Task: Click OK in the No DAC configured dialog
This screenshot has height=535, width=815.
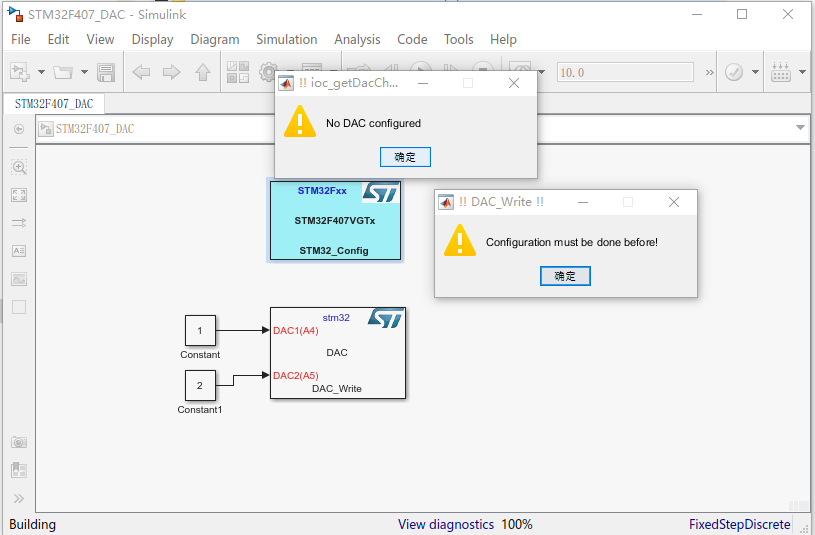Action: pyautogui.click(x=405, y=157)
